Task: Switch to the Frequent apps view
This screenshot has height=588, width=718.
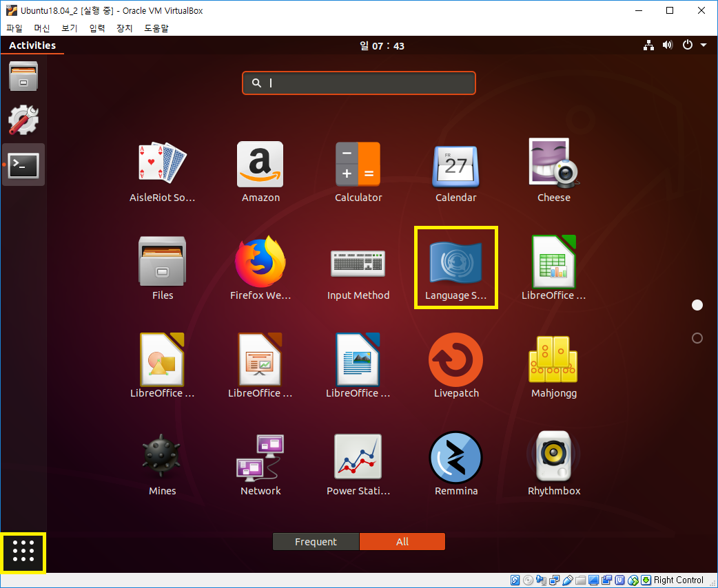Action: (316, 542)
